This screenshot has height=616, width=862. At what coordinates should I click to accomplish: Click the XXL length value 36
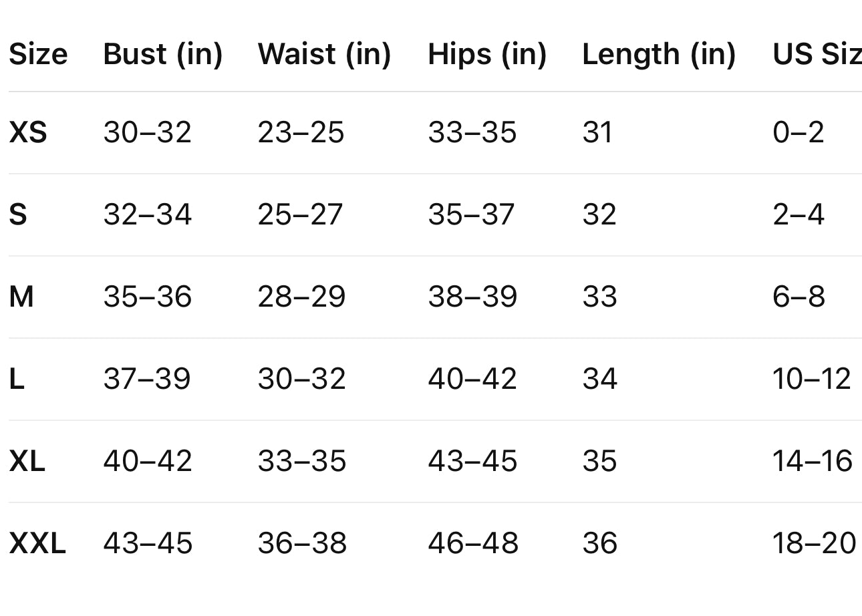point(599,543)
